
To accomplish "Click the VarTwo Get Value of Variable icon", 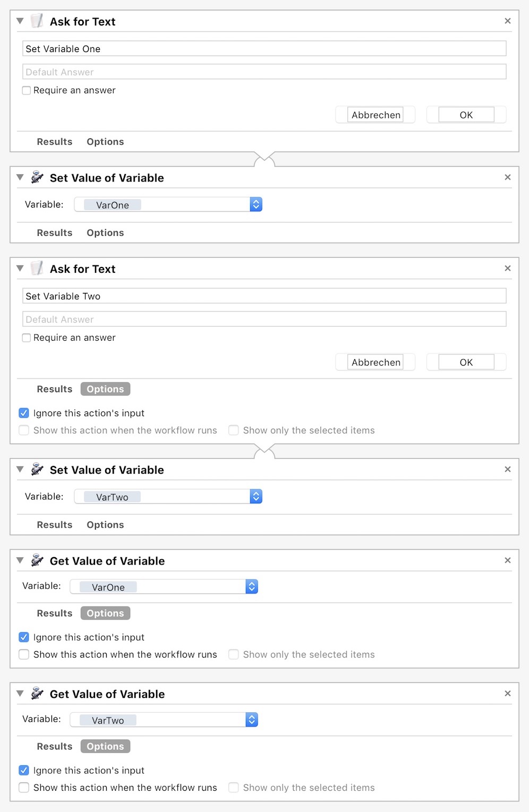I will click(37, 694).
